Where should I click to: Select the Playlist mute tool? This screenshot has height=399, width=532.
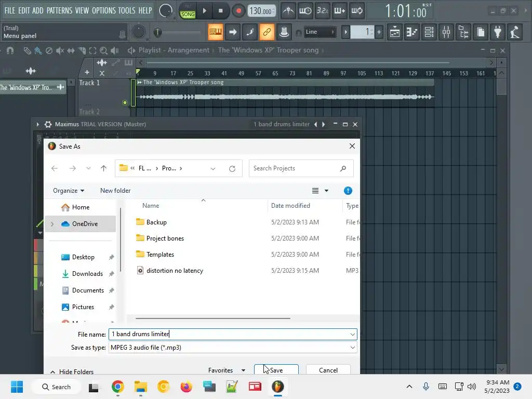tap(60, 50)
